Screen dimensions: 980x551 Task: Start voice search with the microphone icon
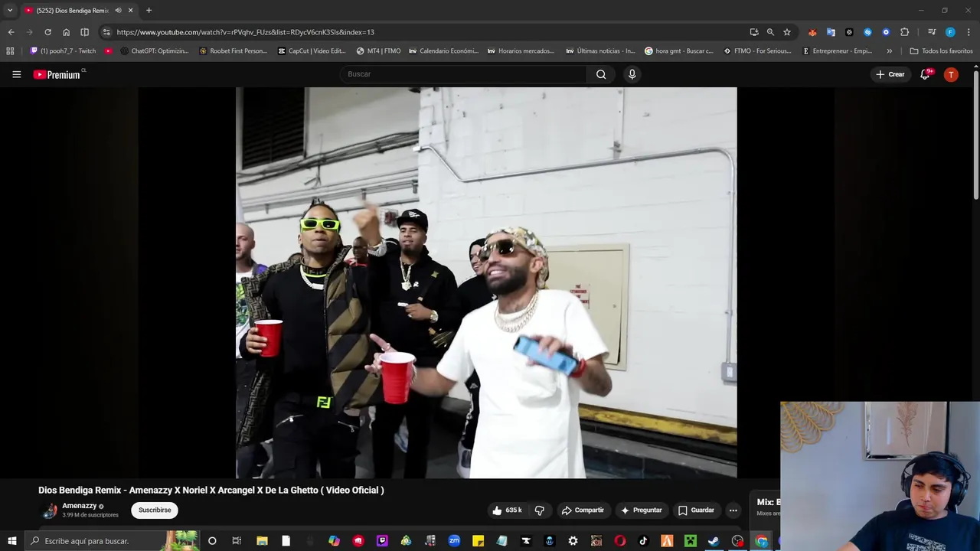click(632, 74)
